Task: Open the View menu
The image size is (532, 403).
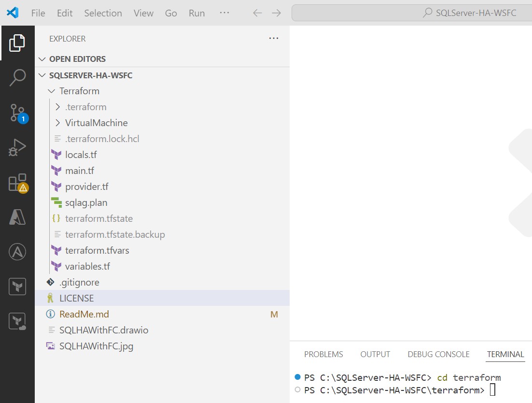Action: pos(143,13)
